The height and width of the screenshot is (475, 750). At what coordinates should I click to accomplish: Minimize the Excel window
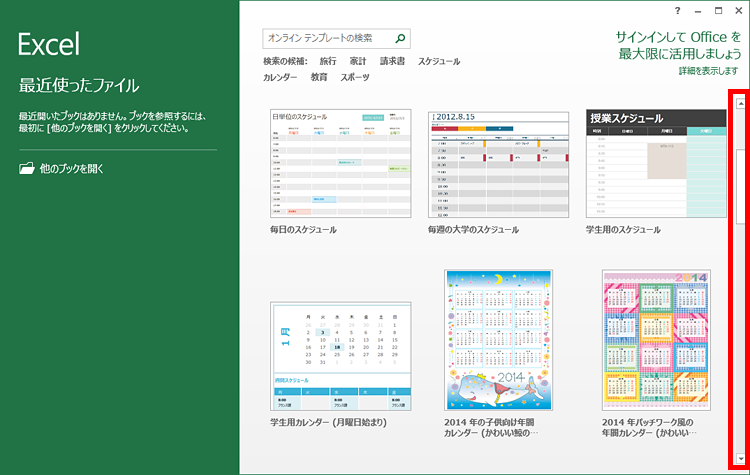click(698, 11)
